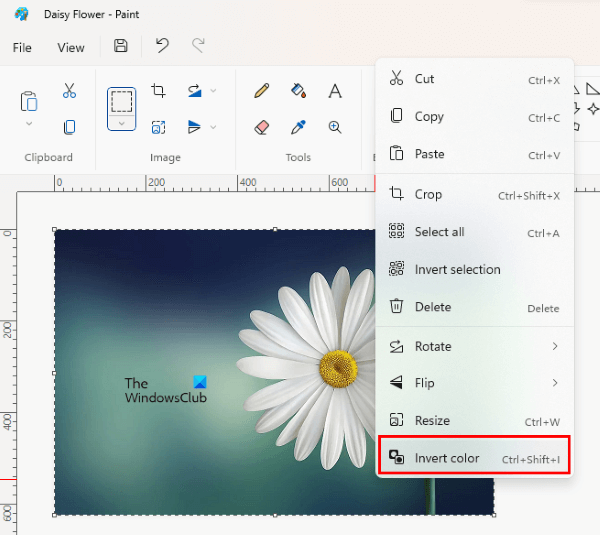Expand the ribbon Rotate dropdown chevron

click(214, 91)
